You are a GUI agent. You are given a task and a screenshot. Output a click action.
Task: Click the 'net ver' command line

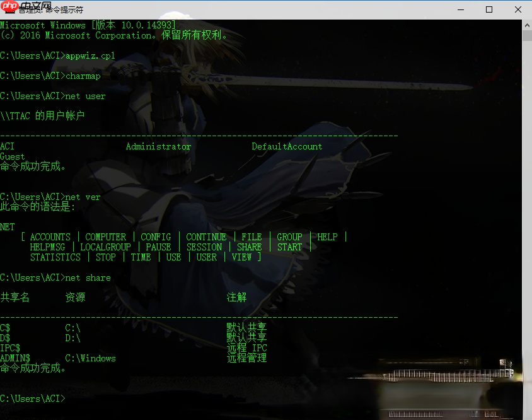click(x=50, y=197)
